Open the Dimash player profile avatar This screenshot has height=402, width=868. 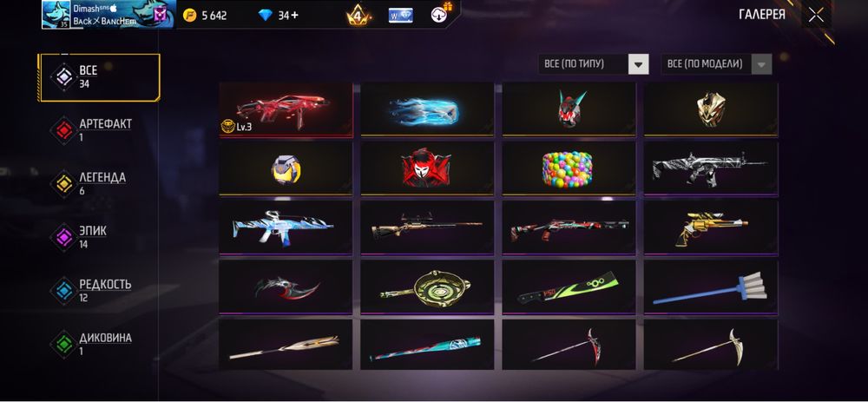pos(56,15)
